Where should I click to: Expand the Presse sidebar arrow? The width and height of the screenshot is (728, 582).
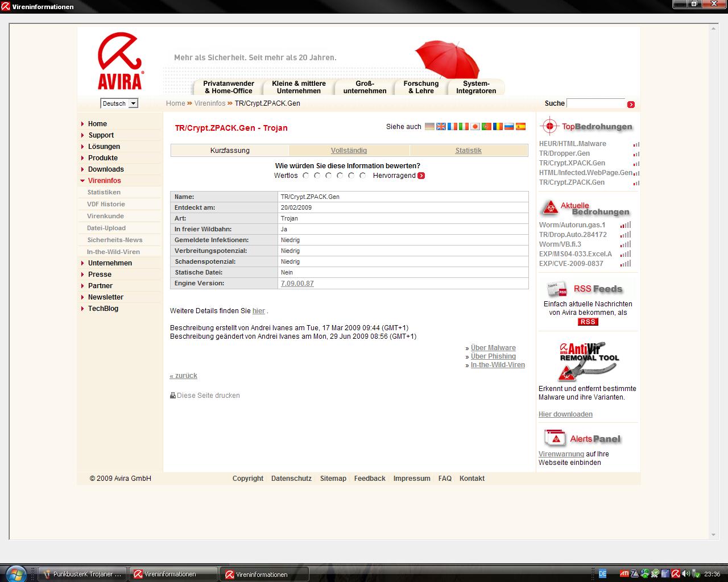tap(83, 275)
